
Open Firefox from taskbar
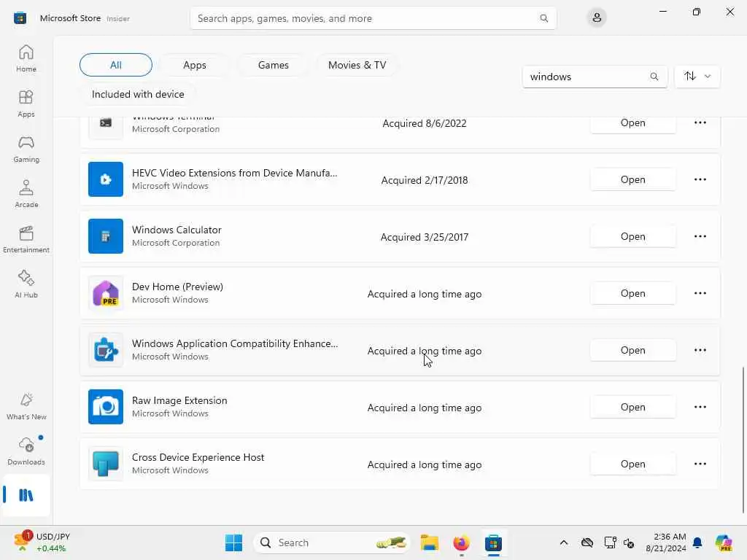click(x=461, y=542)
